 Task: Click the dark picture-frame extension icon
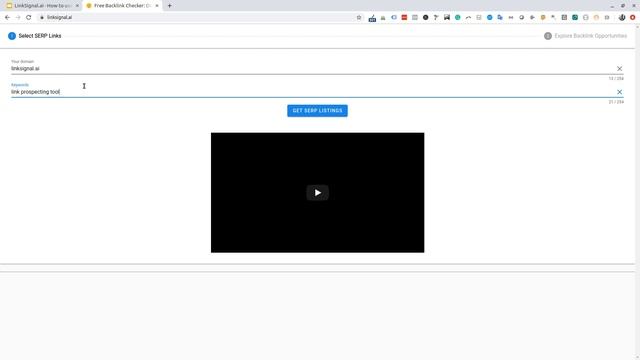click(x=447, y=18)
